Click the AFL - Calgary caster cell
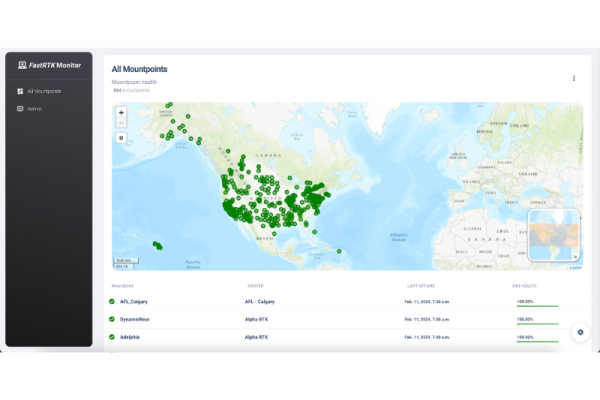Viewport: 600px width, 400px height. pyautogui.click(x=260, y=302)
